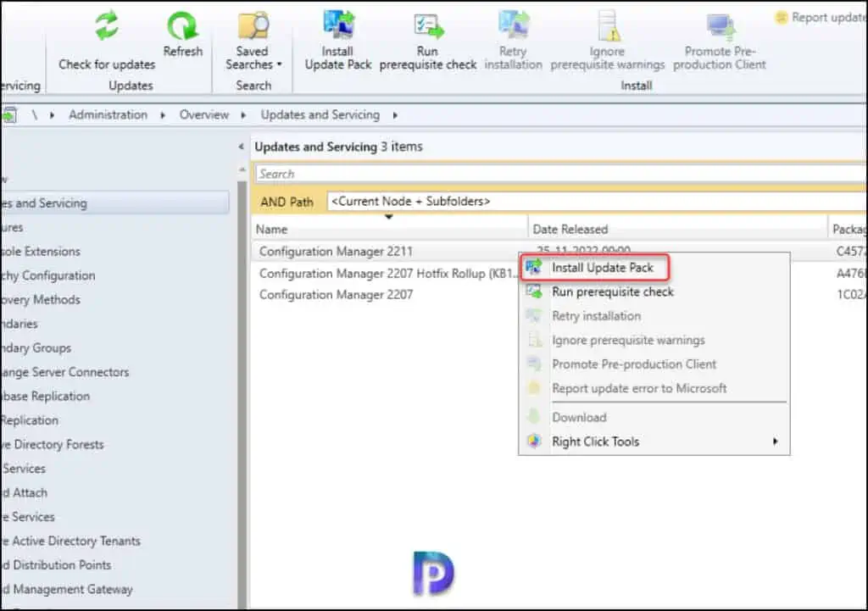Screen dimensions: 868x611
Task: Open Hierarchy Configuration node in the tree
Action: coord(47,275)
